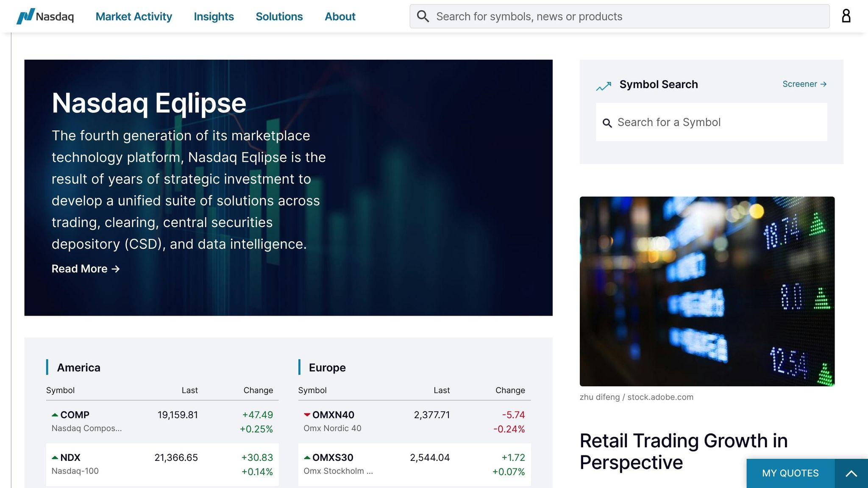This screenshot has height=488, width=868.
Task: Open the Market Activity menu
Action: [134, 17]
